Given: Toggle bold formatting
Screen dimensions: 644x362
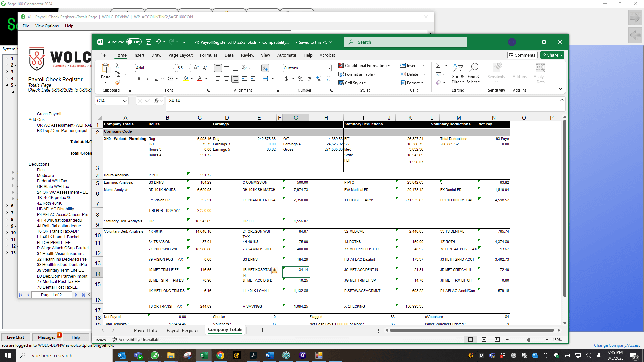Looking at the screenshot, I should point(139,78).
